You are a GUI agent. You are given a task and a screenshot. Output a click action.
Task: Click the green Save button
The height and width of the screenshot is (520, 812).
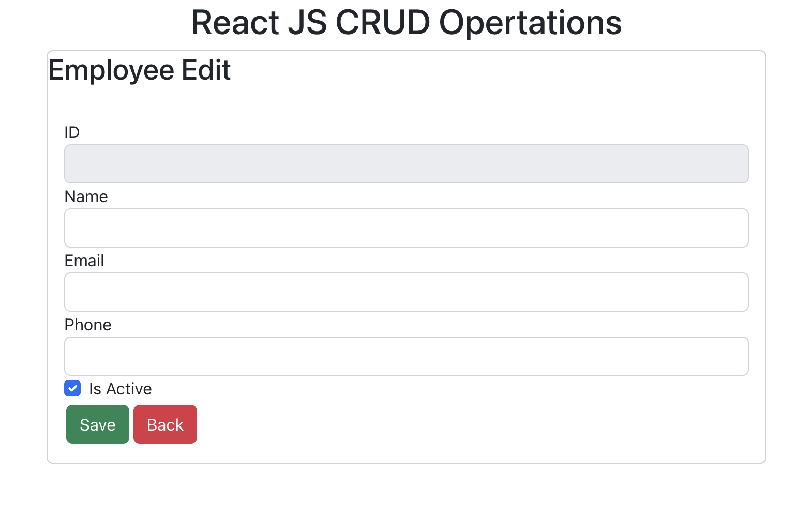tap(97, 424)
